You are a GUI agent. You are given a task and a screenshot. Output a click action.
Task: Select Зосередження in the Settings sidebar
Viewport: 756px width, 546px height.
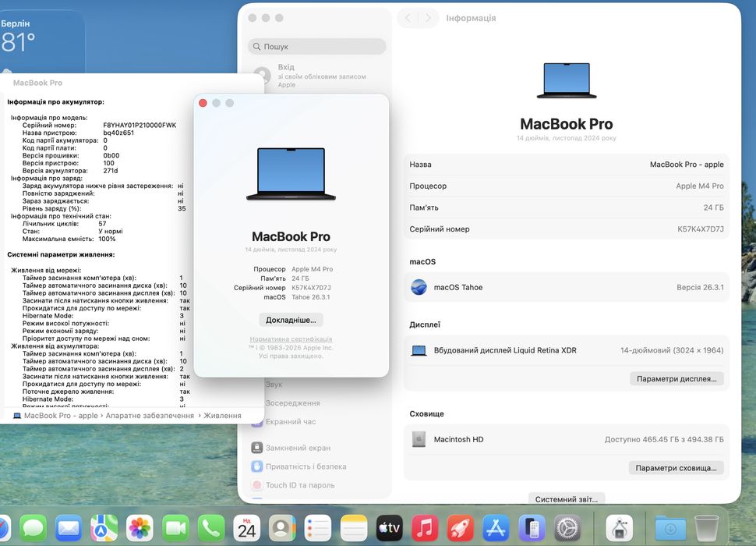[x=293, y=402]
